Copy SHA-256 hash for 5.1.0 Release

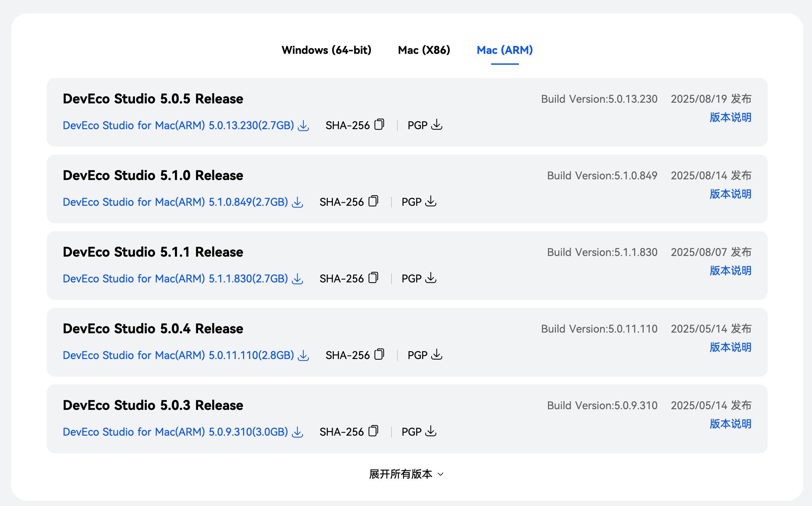(x=373, y=201)
